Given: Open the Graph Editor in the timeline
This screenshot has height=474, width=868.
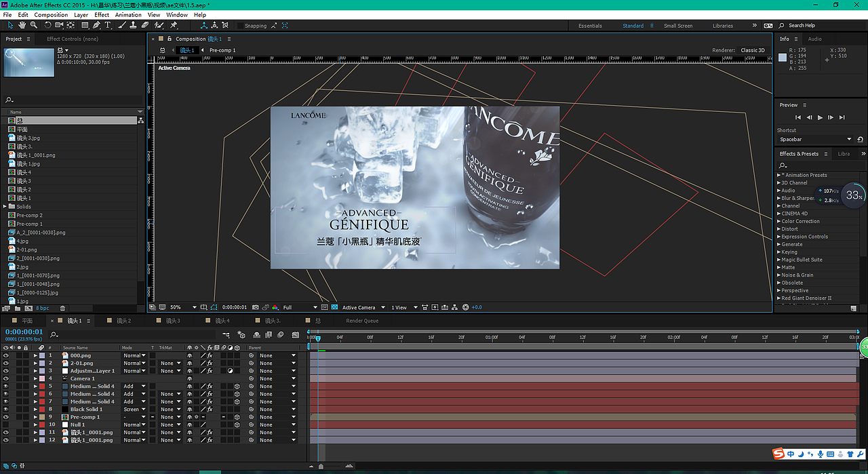Looking at the screenshot, I should [296, 334].
